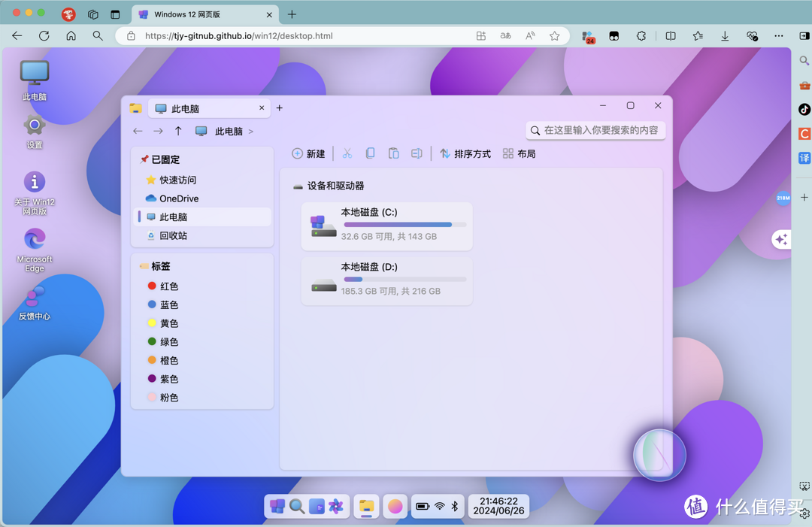Click the battery icon in the dock tray
812x527 pixels.
(x=423, y=506)
